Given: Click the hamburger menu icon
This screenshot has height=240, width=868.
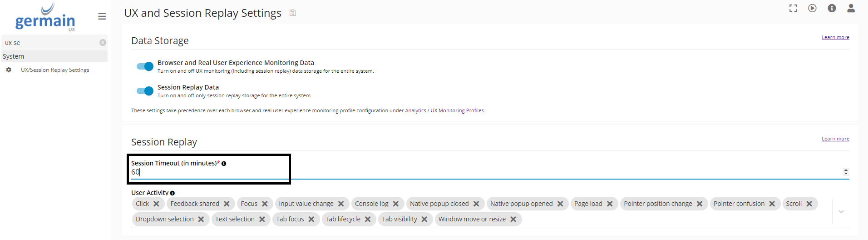Looking at the screenshot, I should 102,16.
